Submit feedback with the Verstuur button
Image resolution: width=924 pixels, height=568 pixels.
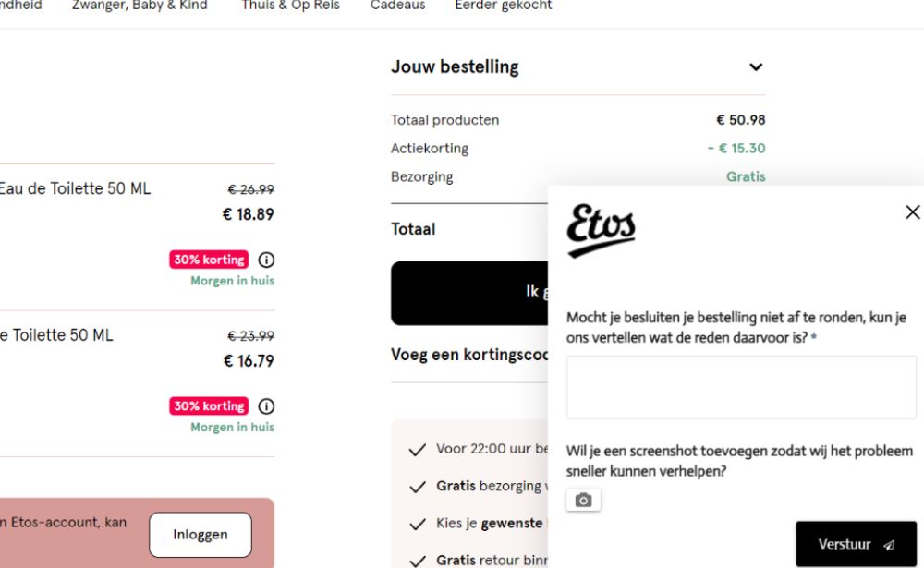pyautogui.click(x=856, y=544)
